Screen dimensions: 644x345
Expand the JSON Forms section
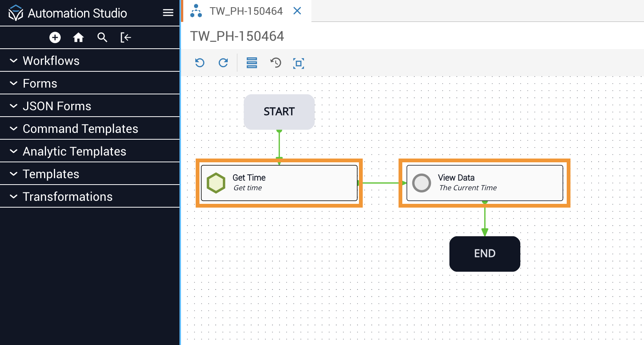coord(57,106)
